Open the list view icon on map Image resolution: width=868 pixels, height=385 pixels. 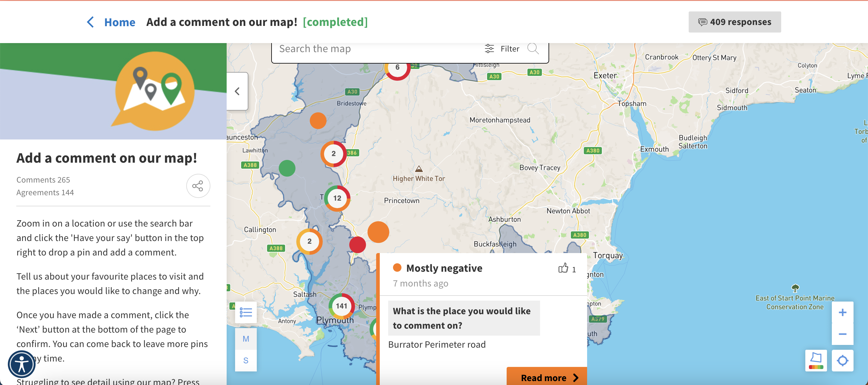tap(246, 312)
